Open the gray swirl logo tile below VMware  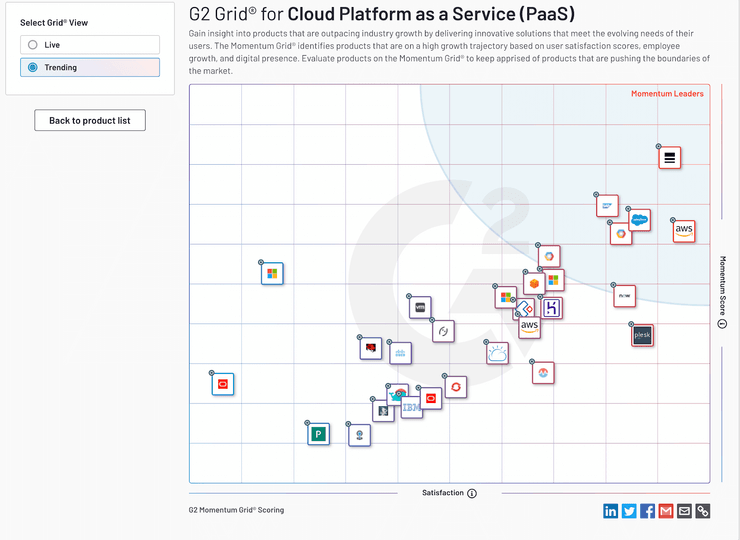point(444,331)
